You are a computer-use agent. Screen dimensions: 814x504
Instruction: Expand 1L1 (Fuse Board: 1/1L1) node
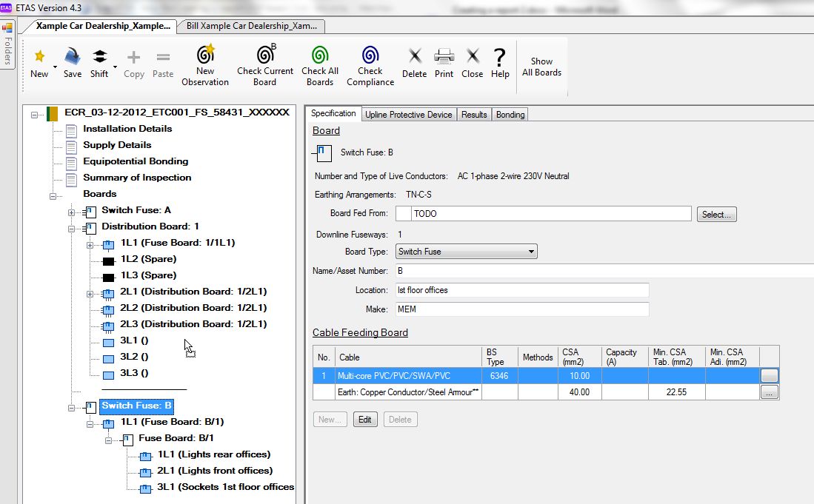(90, 245)
